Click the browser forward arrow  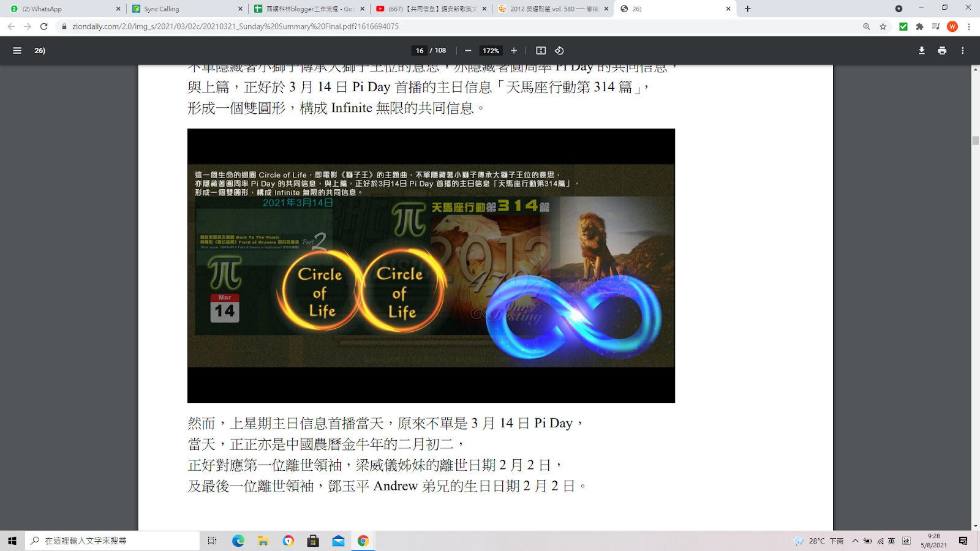pyautogui.click(x=28, y=26)
